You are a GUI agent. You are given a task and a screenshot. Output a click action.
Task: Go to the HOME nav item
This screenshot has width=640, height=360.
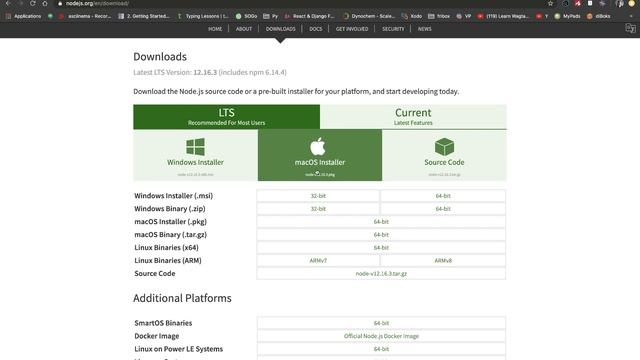[215, 29]
